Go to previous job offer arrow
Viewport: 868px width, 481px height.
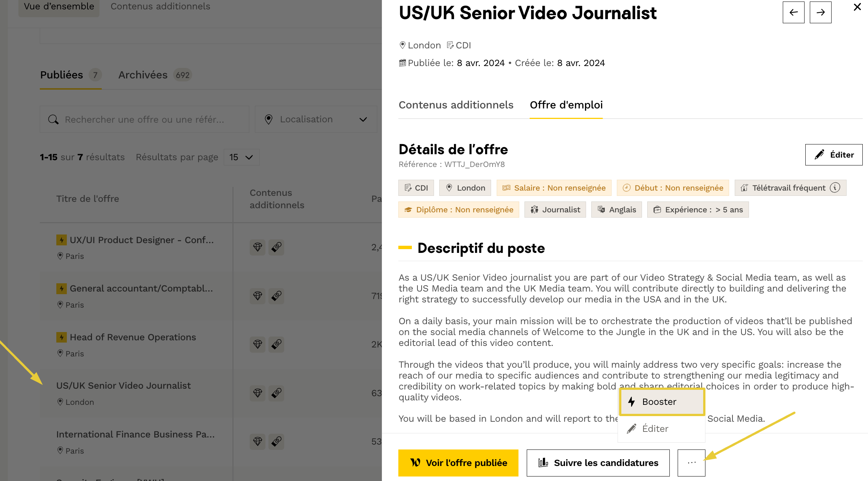click(x=793, y=12)
